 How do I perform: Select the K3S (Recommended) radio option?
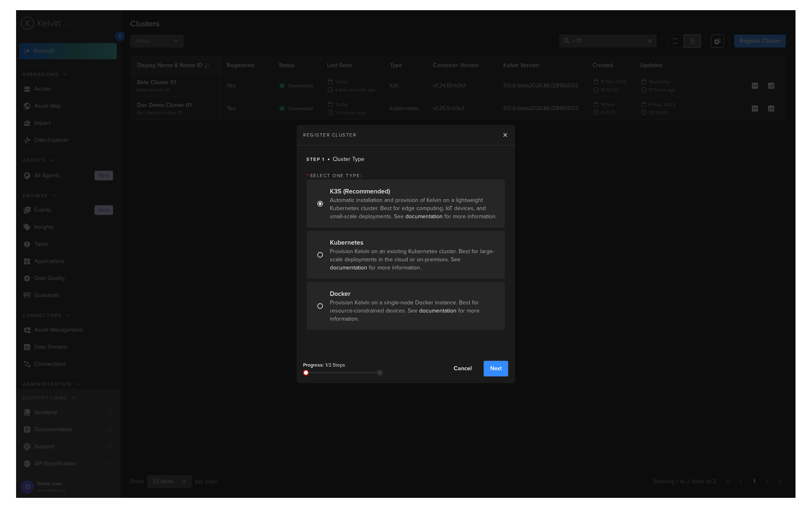click(320, 204)
